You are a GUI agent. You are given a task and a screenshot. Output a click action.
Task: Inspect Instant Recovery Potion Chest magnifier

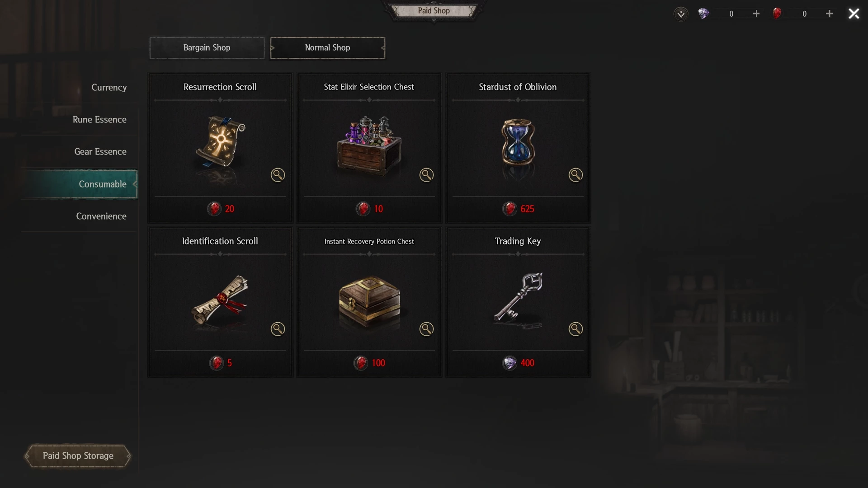[x=426, y=329]
